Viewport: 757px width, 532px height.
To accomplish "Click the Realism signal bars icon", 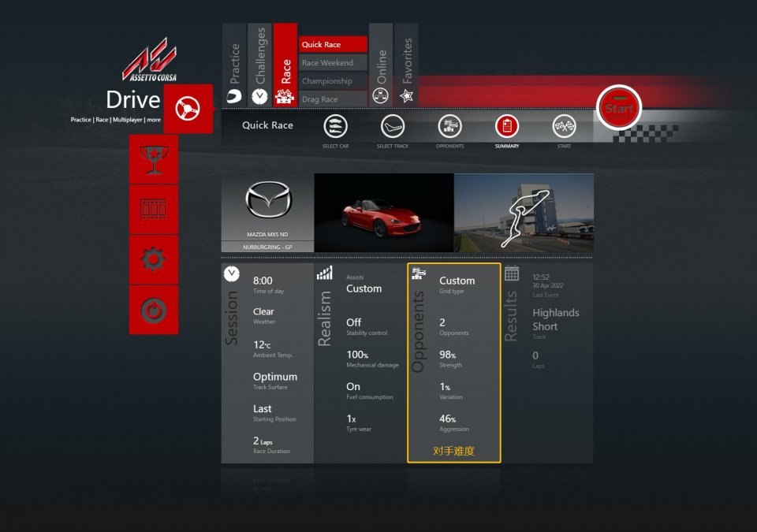I will coord(324,273).
